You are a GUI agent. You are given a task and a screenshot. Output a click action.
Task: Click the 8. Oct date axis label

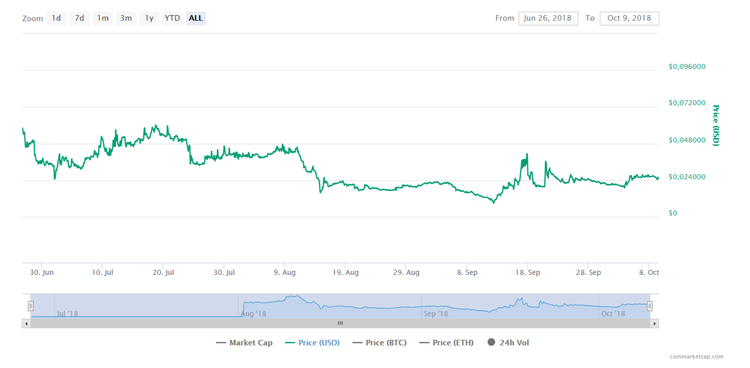coord(649,273)
